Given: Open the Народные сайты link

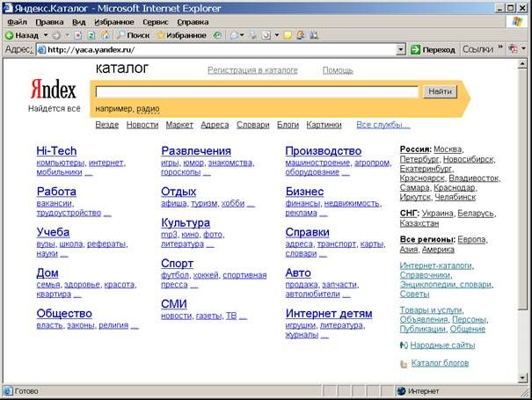Looking at the screenshot, I should tap(442, 345).
